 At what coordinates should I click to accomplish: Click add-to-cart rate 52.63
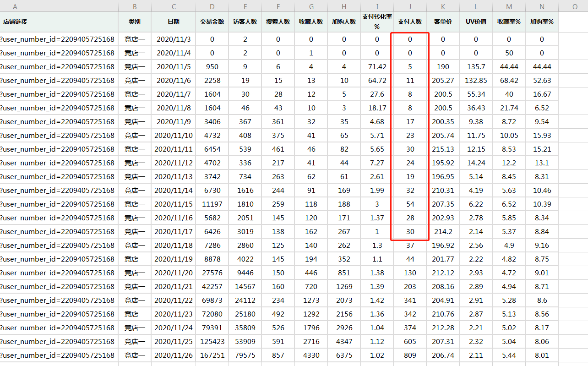click(x=542, y=81)
